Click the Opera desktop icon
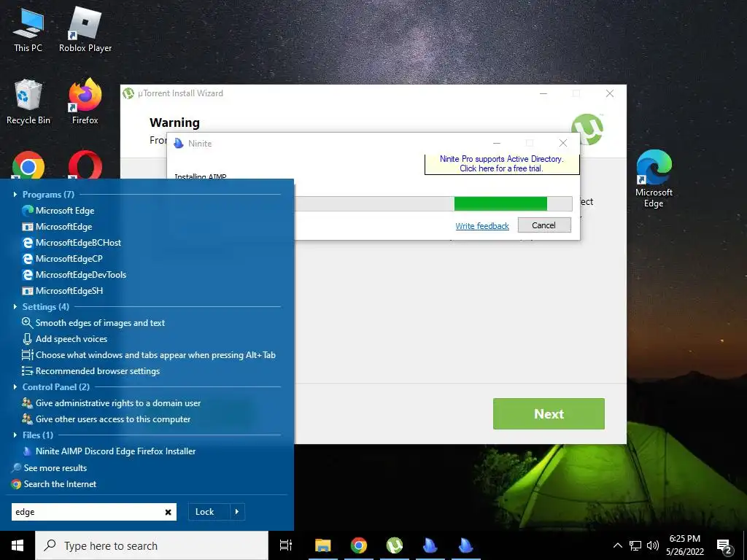747x560 pixels. [x=85, y=166]
